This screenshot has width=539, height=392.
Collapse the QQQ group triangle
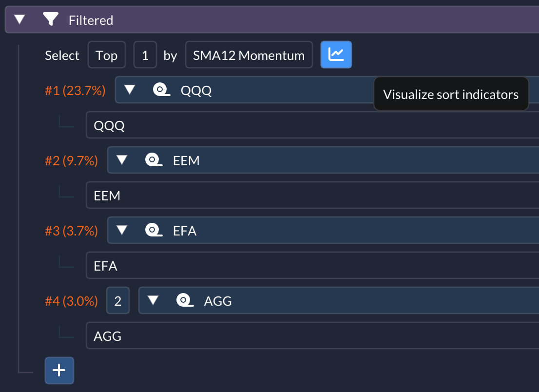coord(130,90)
